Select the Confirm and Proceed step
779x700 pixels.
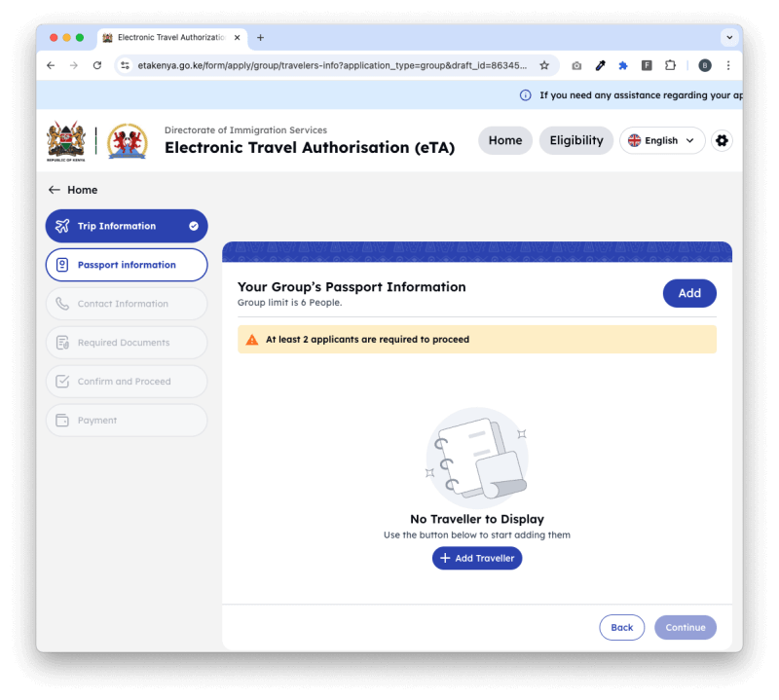coord(127,382)
